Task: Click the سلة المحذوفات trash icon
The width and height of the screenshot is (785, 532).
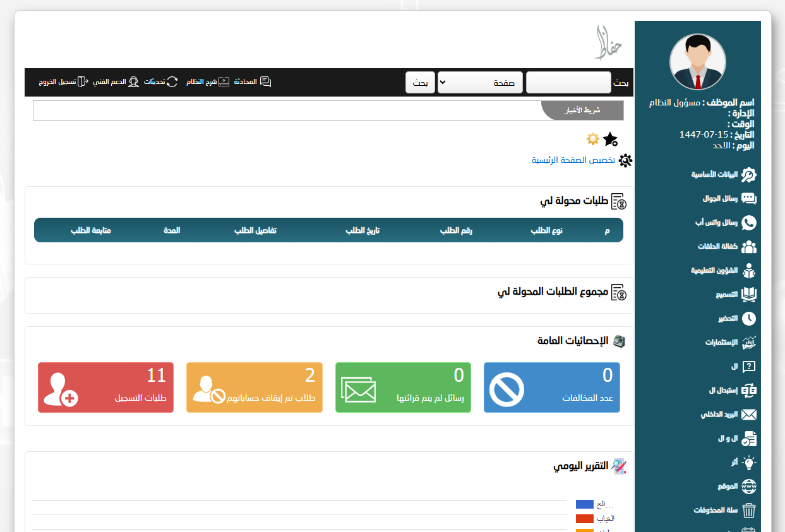Action: click(748, 511)
